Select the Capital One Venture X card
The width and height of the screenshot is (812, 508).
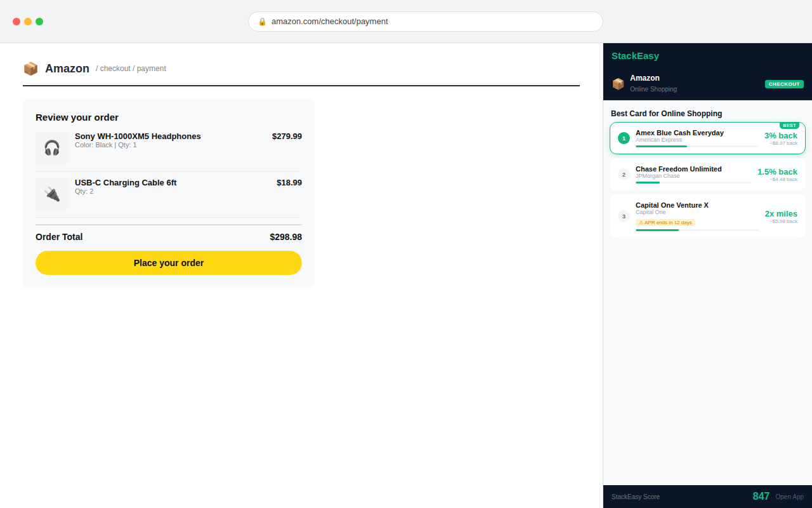point(707,217)
